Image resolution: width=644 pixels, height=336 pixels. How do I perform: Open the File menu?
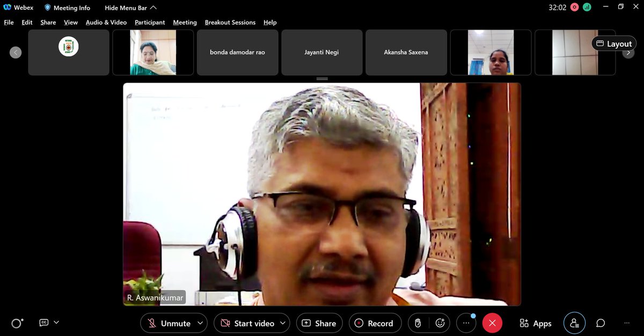click(x=9, y=23)
